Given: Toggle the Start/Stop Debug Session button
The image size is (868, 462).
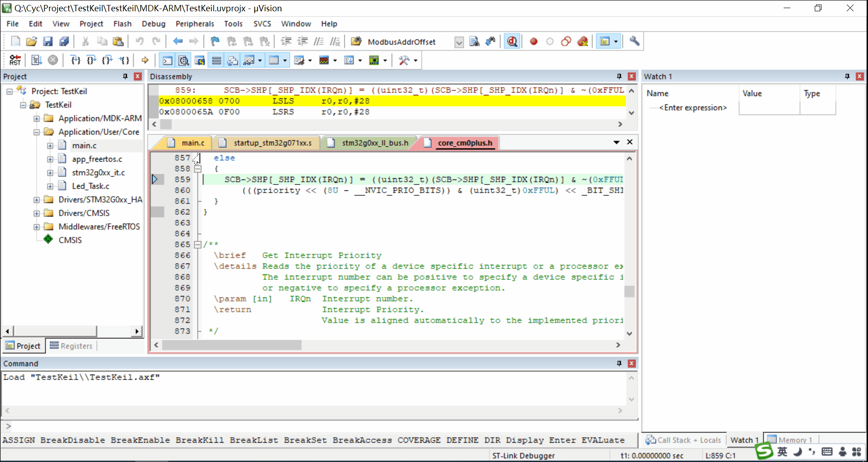Looking at the screenshot, I should (x=512, y=42).
